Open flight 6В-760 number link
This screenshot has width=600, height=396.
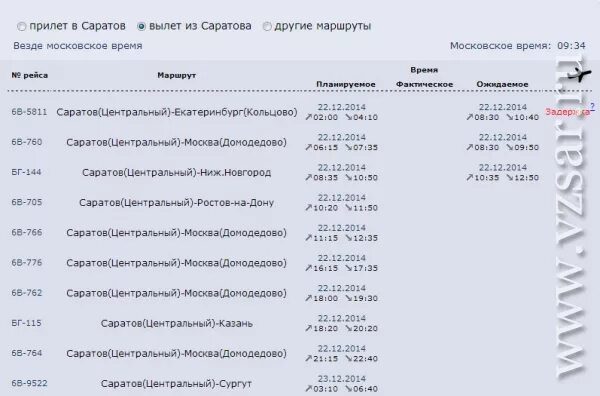pos(27,142)
